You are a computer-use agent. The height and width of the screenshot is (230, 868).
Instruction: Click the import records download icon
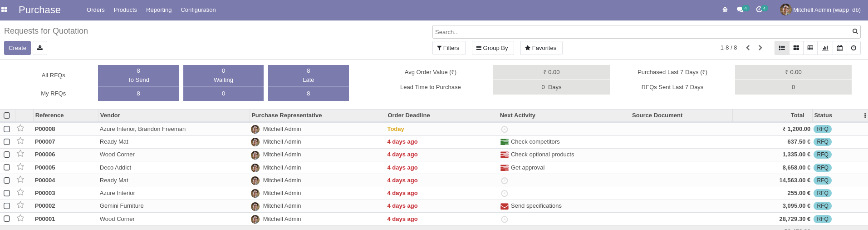click(40, 48)
